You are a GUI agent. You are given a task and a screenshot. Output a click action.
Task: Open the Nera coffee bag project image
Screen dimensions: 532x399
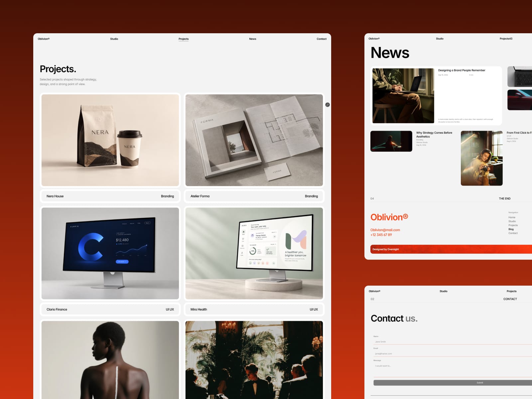click(x=110, y=140)
